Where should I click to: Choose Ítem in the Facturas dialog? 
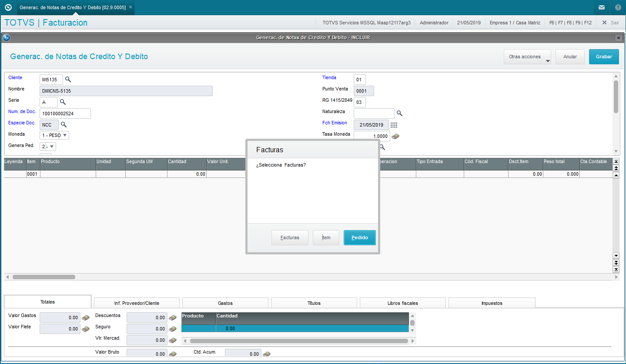click(326, 237)
